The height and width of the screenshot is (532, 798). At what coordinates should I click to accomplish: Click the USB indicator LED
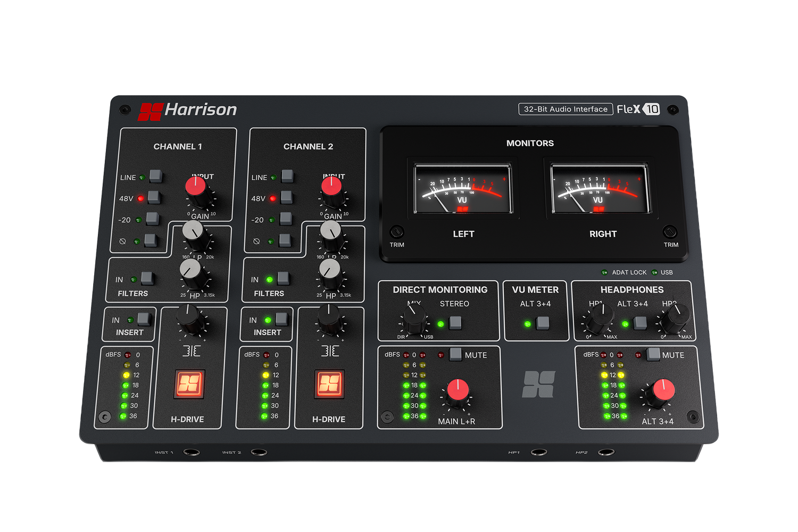[x=654, y=272]
